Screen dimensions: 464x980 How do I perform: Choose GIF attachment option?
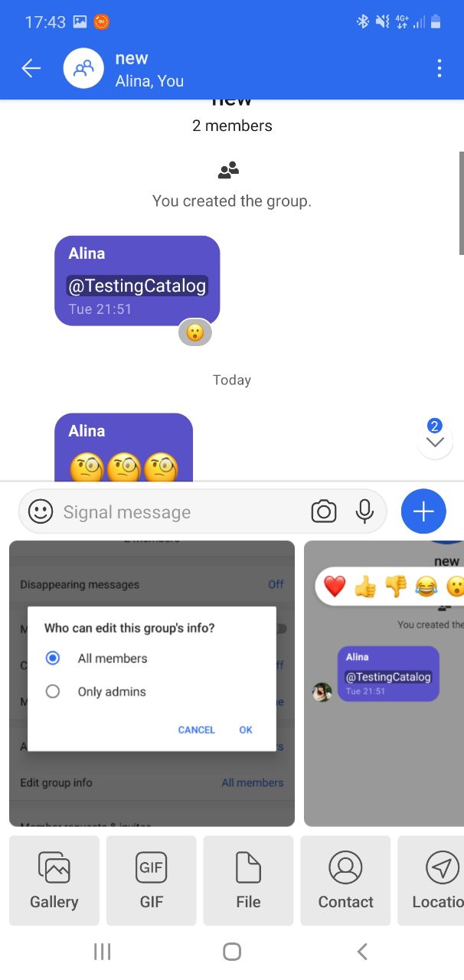(x=152, y=880)
